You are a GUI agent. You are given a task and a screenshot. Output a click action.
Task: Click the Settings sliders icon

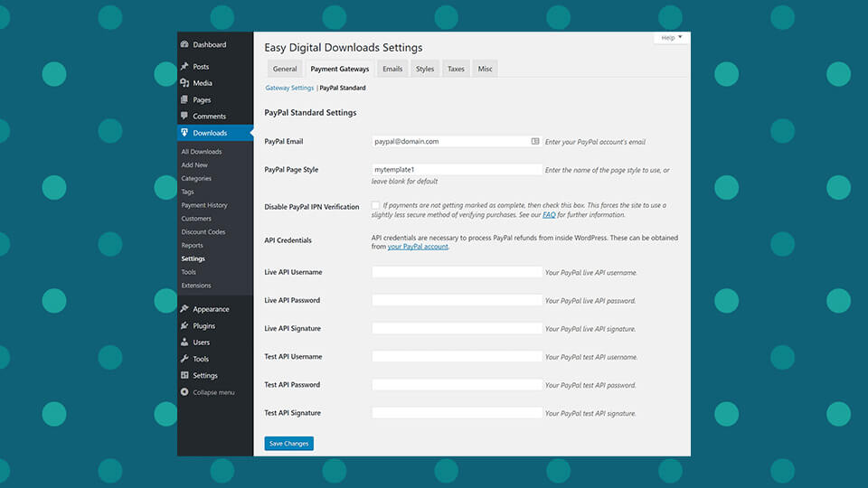point(184,375)
